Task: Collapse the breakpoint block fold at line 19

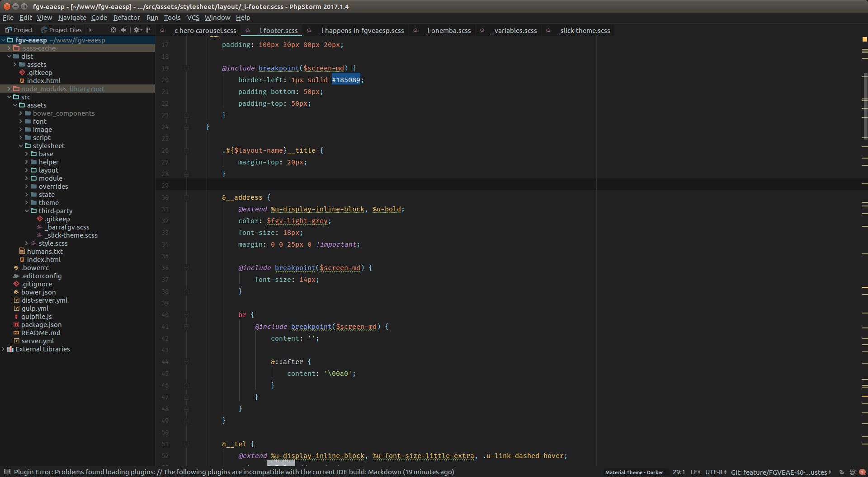Action: 187,68
